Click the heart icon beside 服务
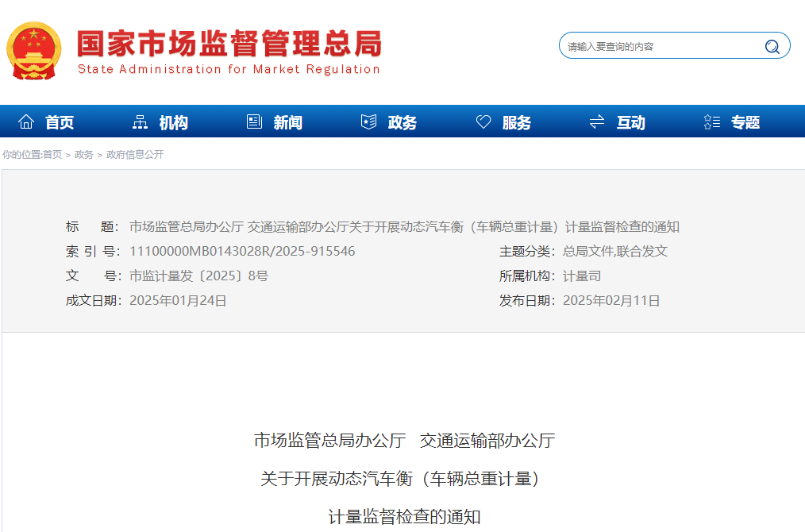 coord(483,121)
